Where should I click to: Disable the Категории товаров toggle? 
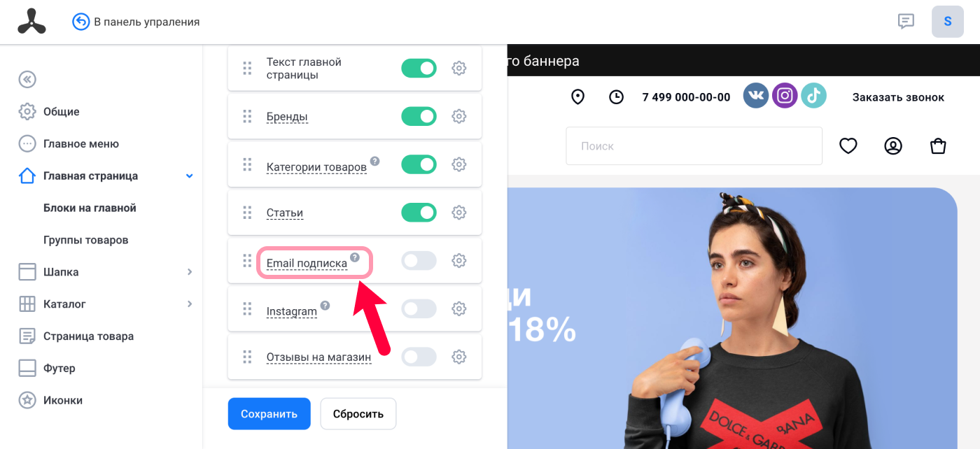(419, 164)
